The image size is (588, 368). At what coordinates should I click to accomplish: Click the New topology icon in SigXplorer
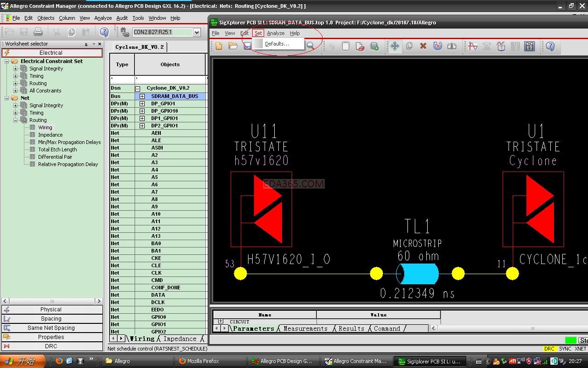click(219, 46)
